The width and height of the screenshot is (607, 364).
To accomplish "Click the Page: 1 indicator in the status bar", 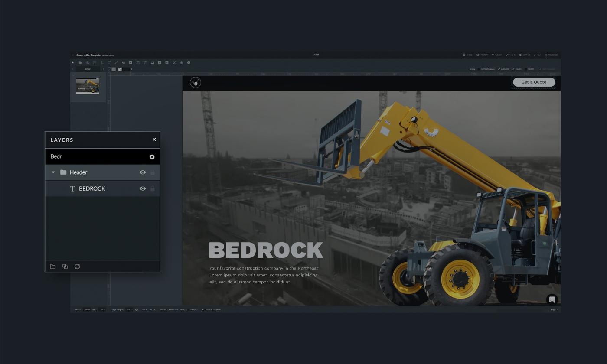I will [554, 309].
